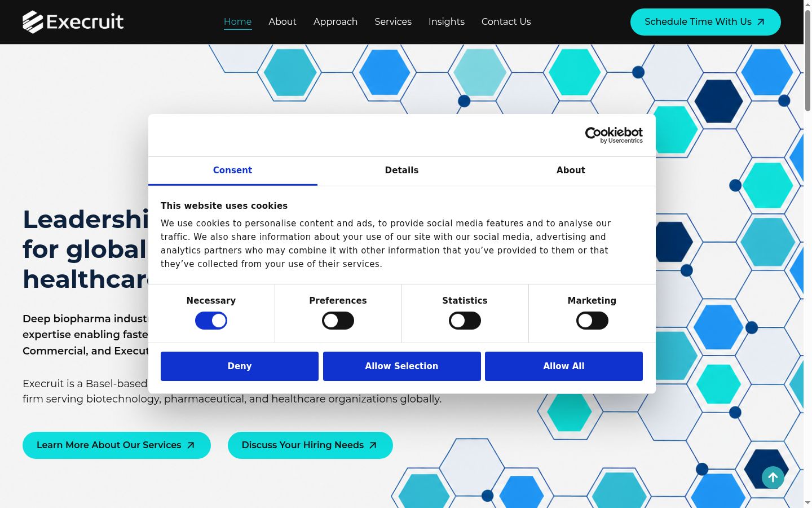Open the Details tab
812x508 pixels.
pyautogui.click(x=401, y=170)
